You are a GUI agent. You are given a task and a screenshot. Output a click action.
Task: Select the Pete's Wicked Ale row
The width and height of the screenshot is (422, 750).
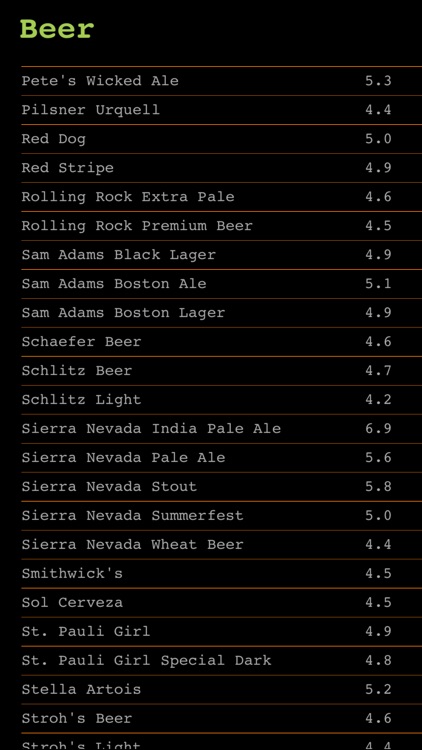click(222, 81)
